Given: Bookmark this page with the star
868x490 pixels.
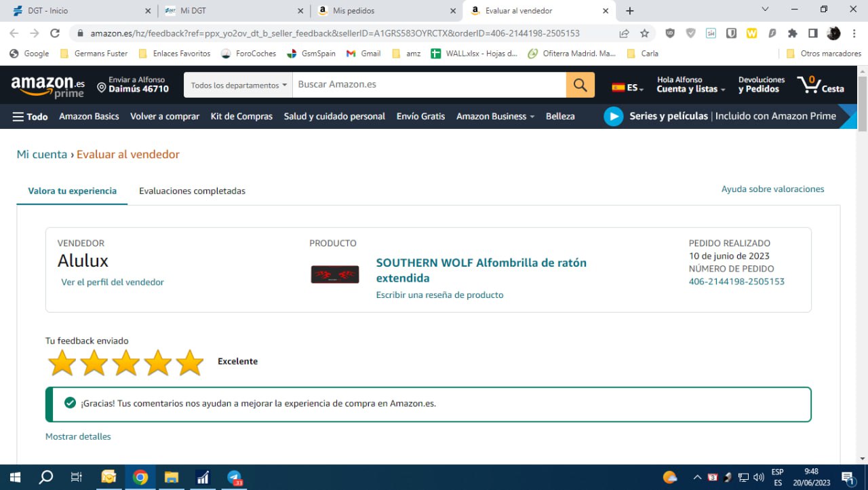Looking at the screenshot, I should tap(644, 33).
